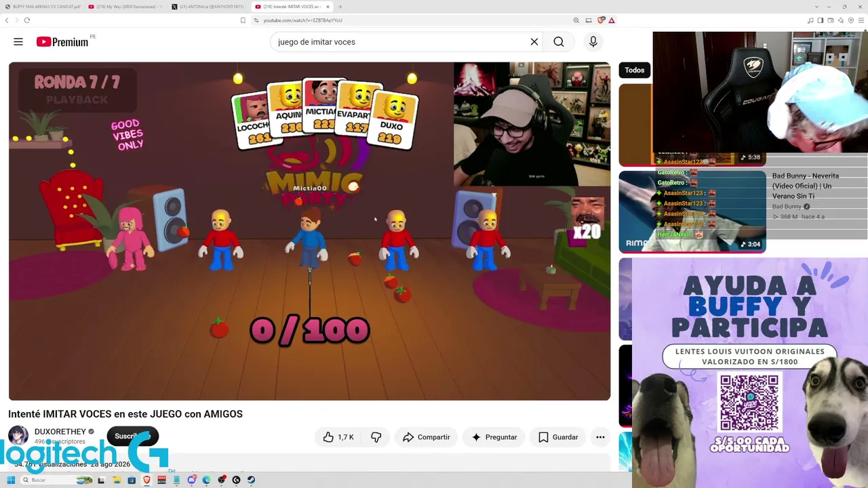Open Brave Wallet icon
This screenshot has height=488, width=868.
(831, 20)
